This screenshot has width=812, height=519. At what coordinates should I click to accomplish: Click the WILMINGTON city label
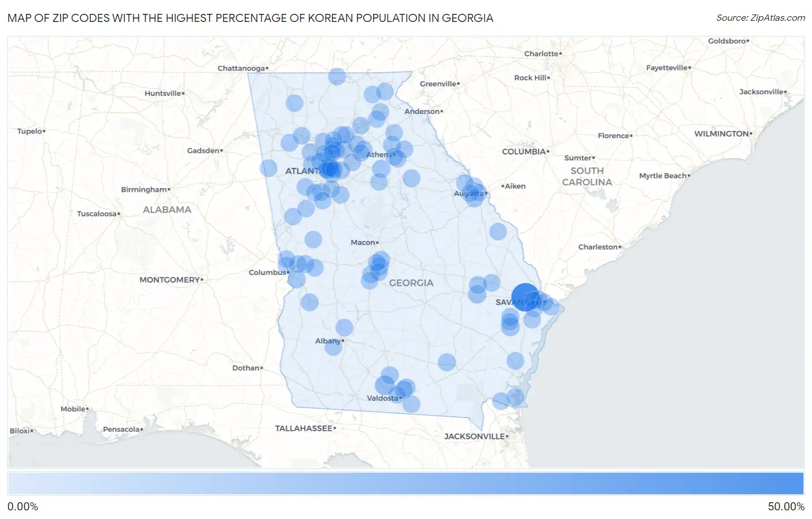[x=721, y=133]
